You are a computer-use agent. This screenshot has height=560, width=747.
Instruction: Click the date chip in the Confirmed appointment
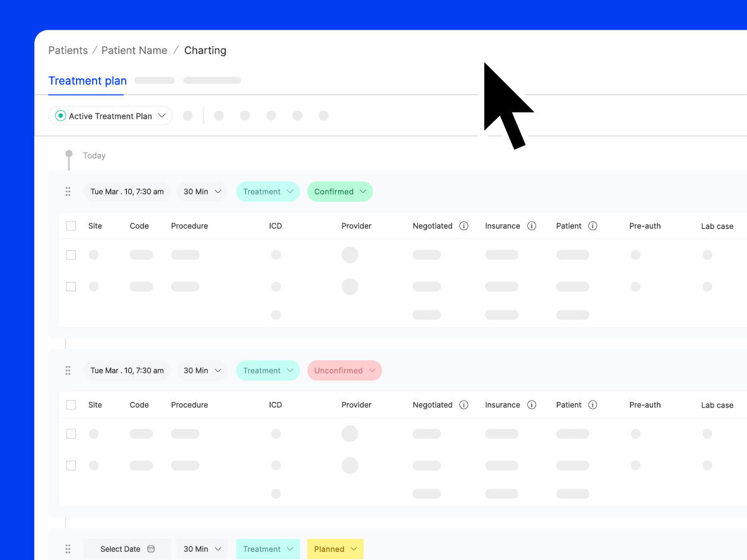(127, 192)
